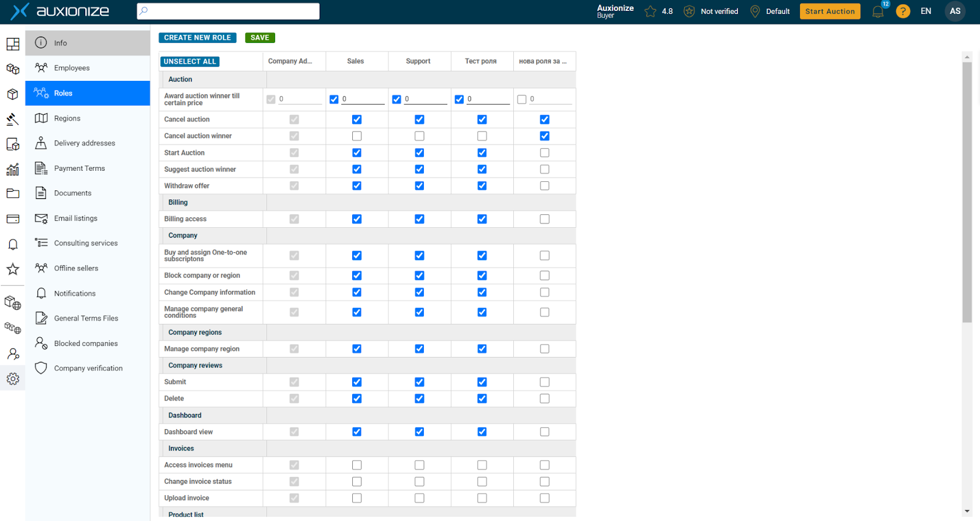This screenshot has height=521, width=980.
Task: Click the Auxionize logo
Action: (x=60, y=11)
